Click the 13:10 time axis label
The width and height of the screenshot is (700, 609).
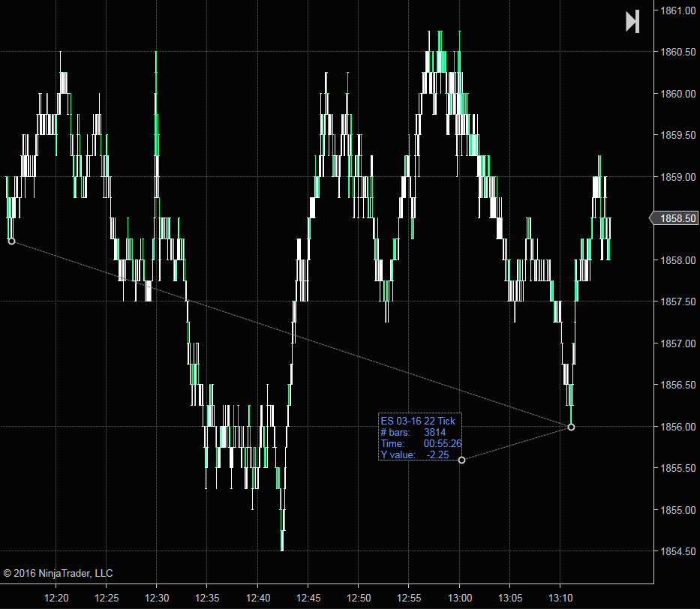point(560,598)
